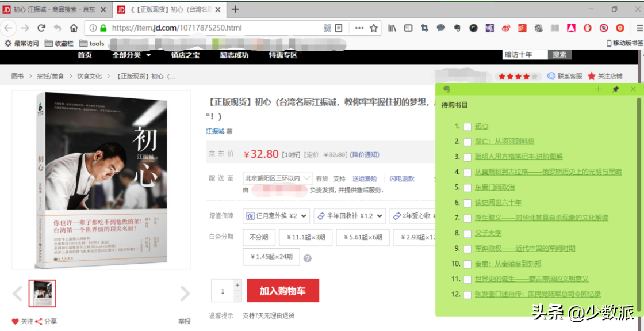Check the 聪明人用方格笔记本 checkbox
Screen dimensions: 644x331
tap(467, 157)
